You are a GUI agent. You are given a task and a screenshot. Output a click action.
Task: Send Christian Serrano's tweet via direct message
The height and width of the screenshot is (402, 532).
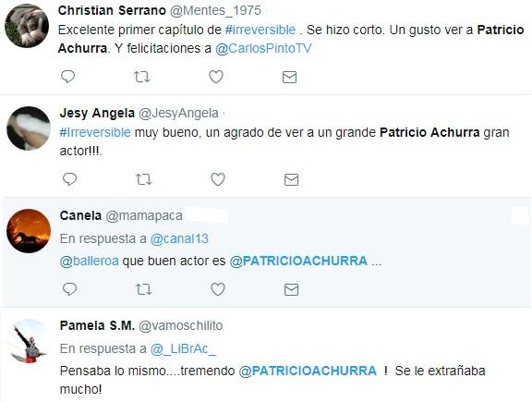click(289, 77)
